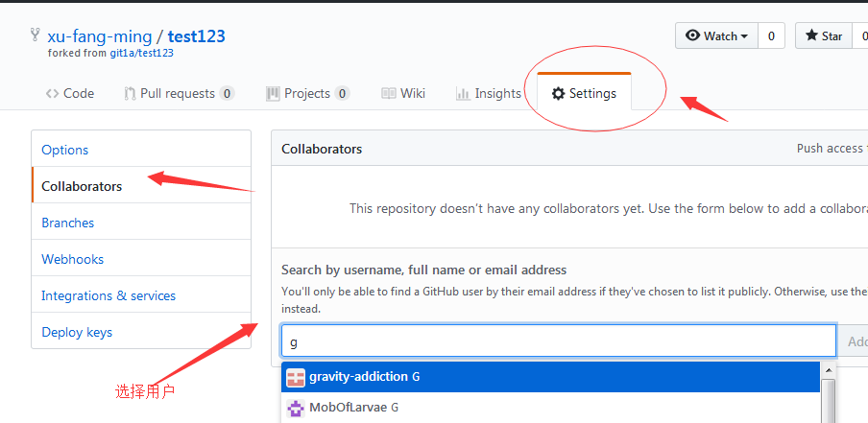Screen dimensions: 868x423
Task: Click the collaborator search input field
Action: (x=558, y=341)
